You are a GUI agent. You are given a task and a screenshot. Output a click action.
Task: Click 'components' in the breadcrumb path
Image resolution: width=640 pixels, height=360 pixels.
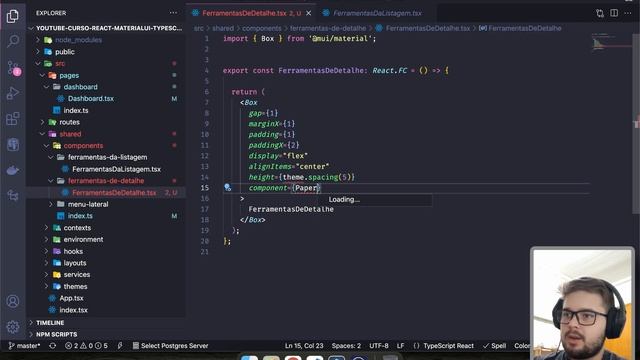point(262,28)
